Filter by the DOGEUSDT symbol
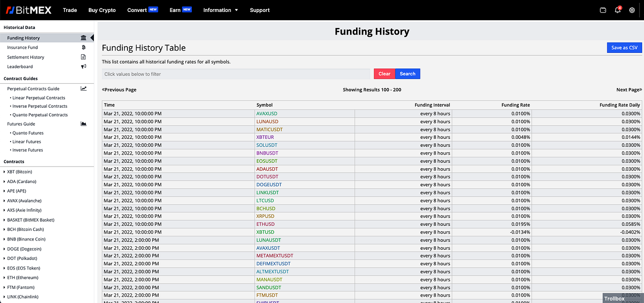 [x=269, y=184]
